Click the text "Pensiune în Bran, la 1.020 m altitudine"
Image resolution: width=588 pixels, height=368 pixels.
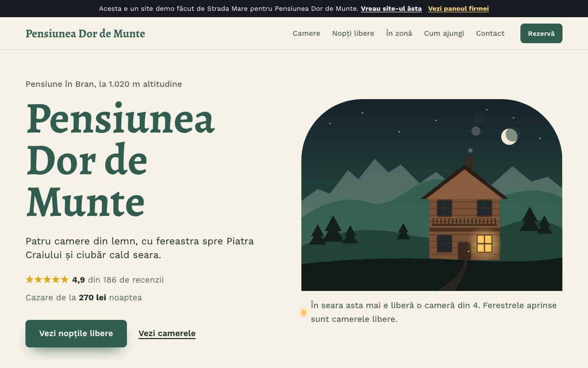click(x=104, y=84)
